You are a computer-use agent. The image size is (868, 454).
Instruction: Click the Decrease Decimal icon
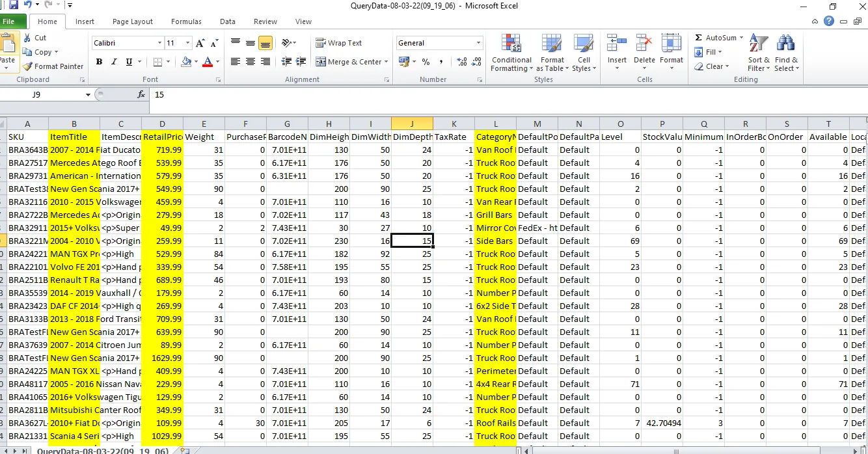[x=477, y=62]
